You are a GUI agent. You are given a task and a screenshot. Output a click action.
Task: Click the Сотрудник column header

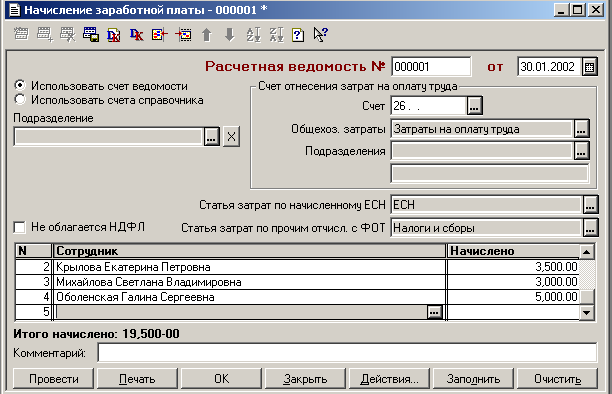250,251
